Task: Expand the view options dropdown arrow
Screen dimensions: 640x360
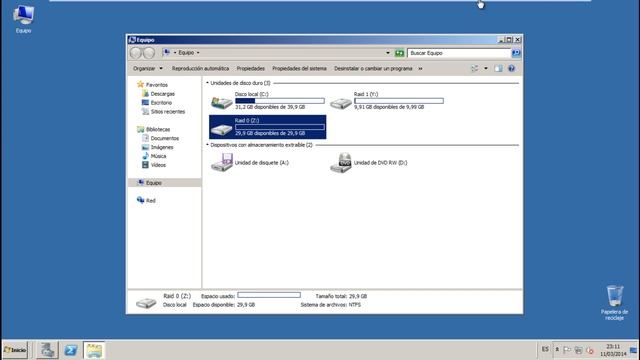Action: (x=486, y=69)
